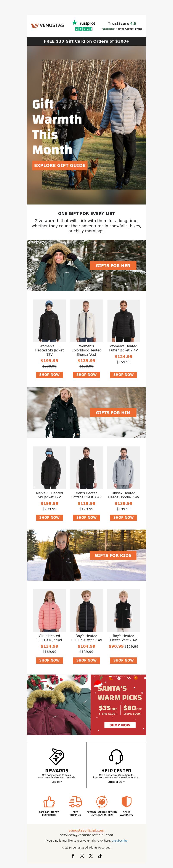Shop Now for Women's Heated Puffer Jacket
173x868 pixels.
pos(123,375)
